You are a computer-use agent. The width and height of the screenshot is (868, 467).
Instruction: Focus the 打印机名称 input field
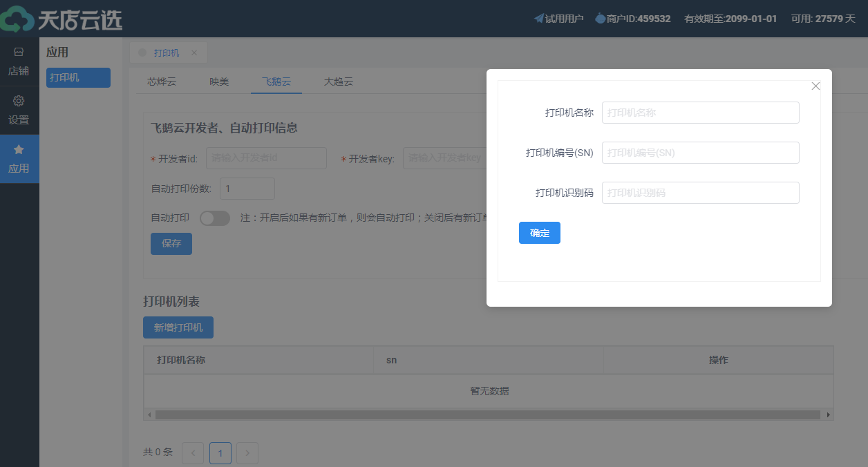pos(701,113)
